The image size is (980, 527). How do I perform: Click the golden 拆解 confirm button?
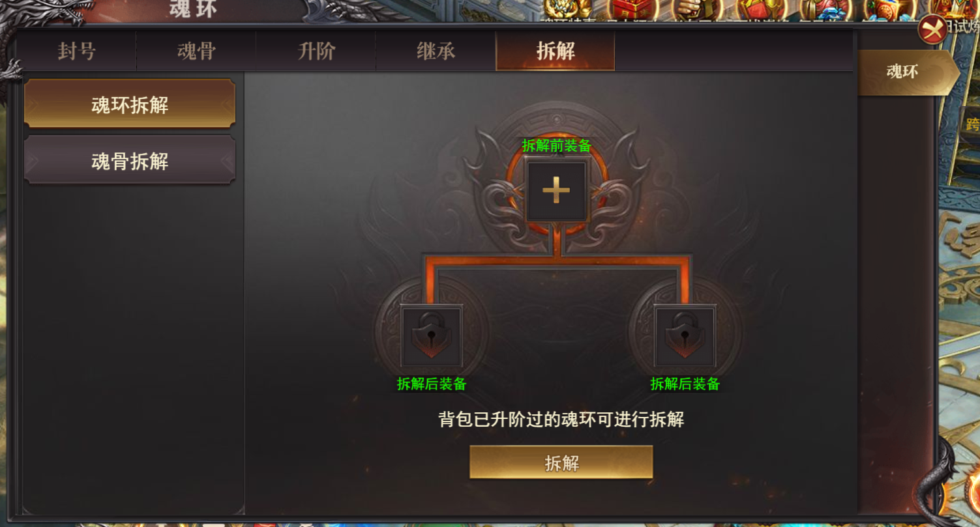[561, 463]
